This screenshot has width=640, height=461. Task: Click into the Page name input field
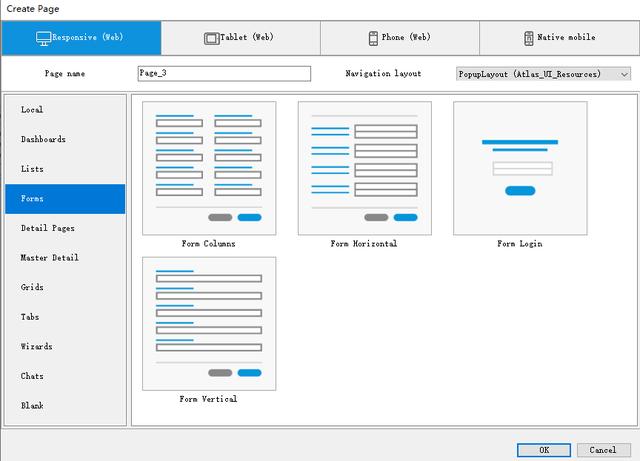click(x=224, y=73)
